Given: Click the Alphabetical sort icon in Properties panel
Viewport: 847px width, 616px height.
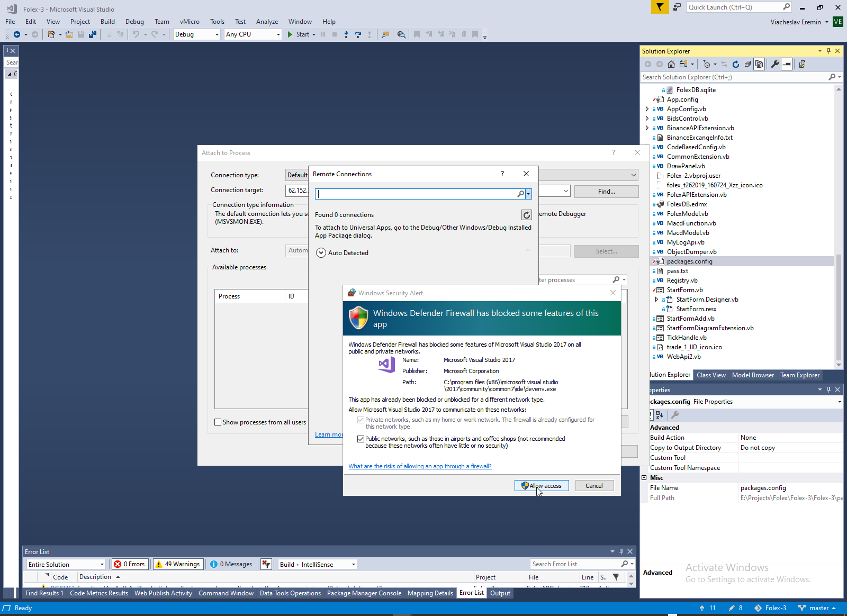Looking at the screenshot, I should [x=660, y=415].
